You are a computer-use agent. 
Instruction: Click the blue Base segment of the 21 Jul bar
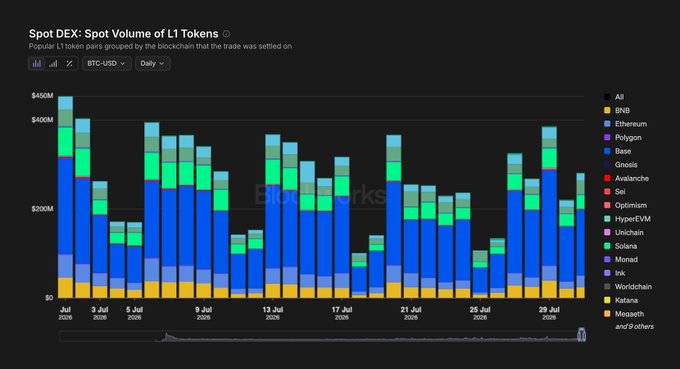click(411, 247)
